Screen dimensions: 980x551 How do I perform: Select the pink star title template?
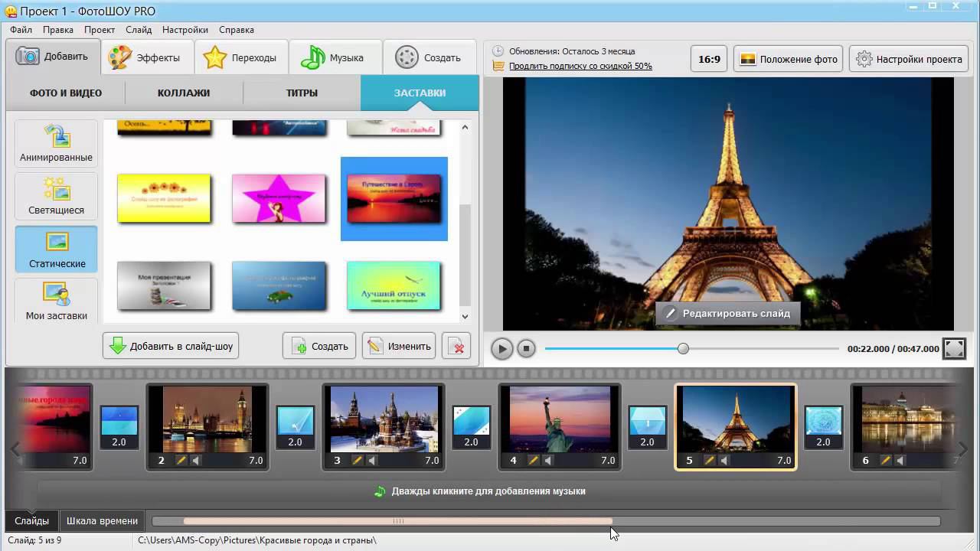coord(279,198)
